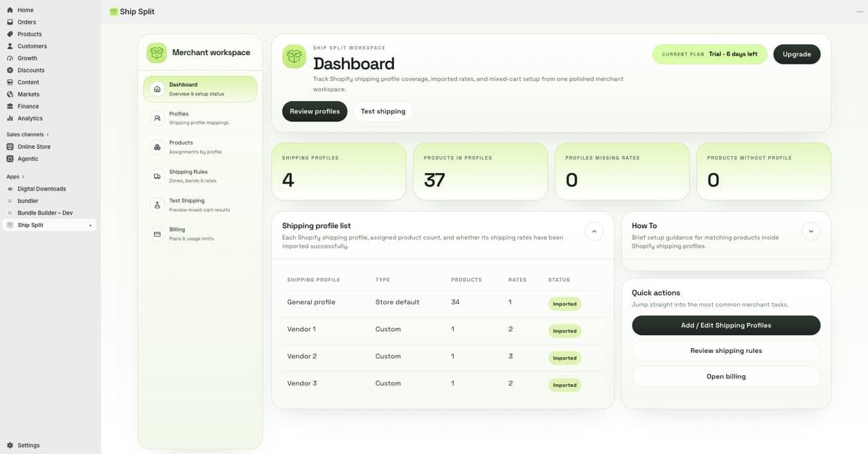This screenshot has width=868, height=454.
Task: Click the Finance icon in sidebar
Action: coord(10,107)
